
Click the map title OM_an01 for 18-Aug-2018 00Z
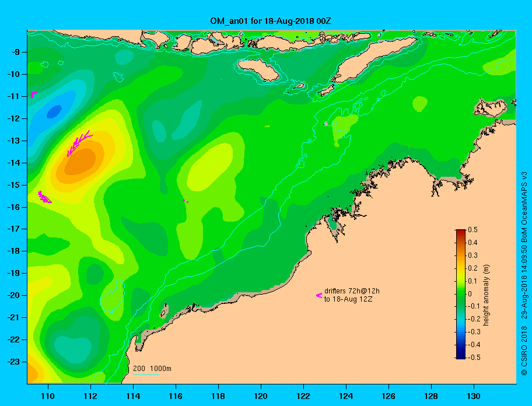coord(271,21)
